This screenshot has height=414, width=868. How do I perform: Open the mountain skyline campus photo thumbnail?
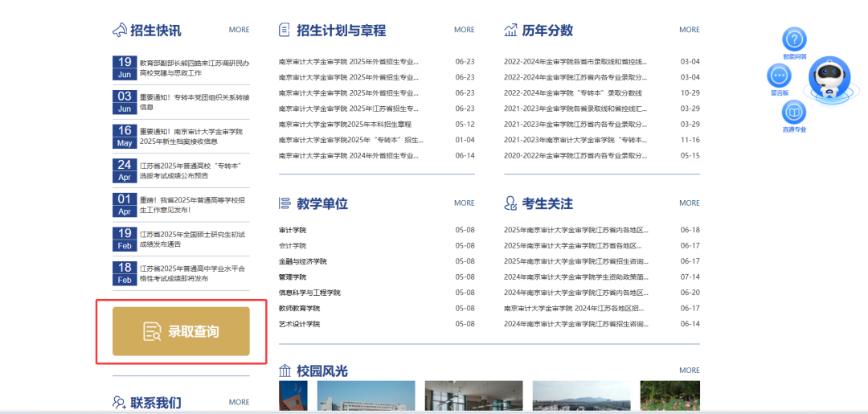pyautogui.click(x=581, y=396)
